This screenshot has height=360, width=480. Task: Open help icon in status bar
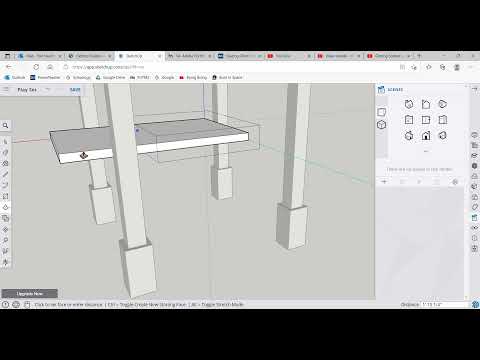pyautogui.click(x=5, y=304)
